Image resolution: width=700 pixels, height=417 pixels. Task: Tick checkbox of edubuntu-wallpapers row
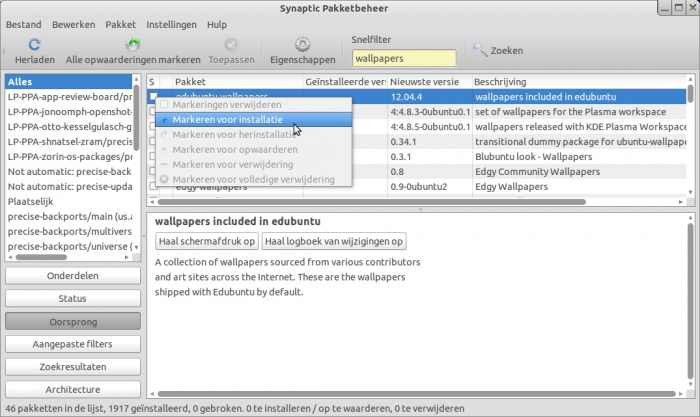pos(153,96)
